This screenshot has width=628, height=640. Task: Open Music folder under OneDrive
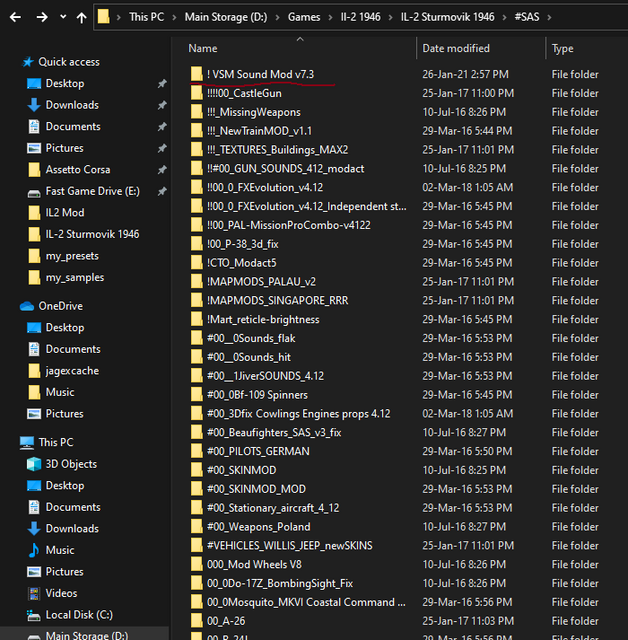pyautogui.click(x=60, y=392)
